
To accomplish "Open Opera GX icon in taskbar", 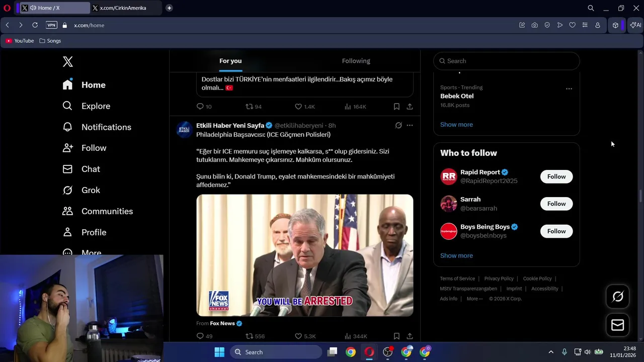I will click(x=369, y=352).
